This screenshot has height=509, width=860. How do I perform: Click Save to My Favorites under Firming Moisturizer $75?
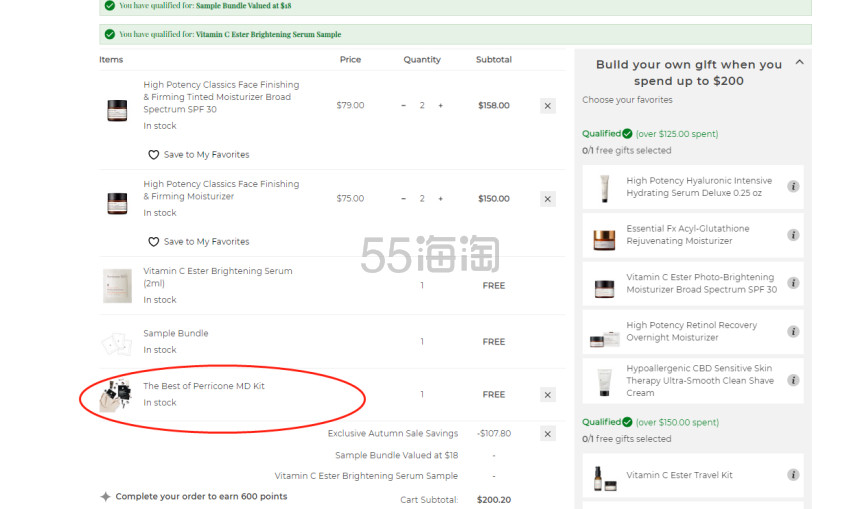point(206,242)
